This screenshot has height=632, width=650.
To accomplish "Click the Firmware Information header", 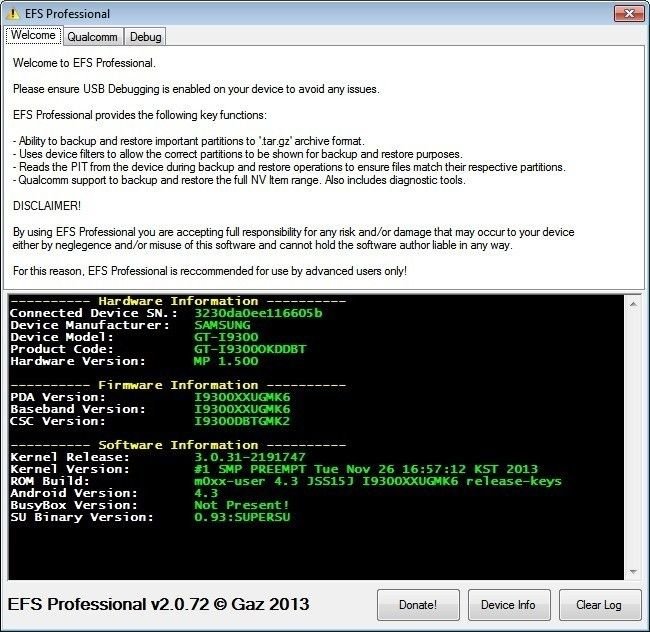I will coord(178,385).
